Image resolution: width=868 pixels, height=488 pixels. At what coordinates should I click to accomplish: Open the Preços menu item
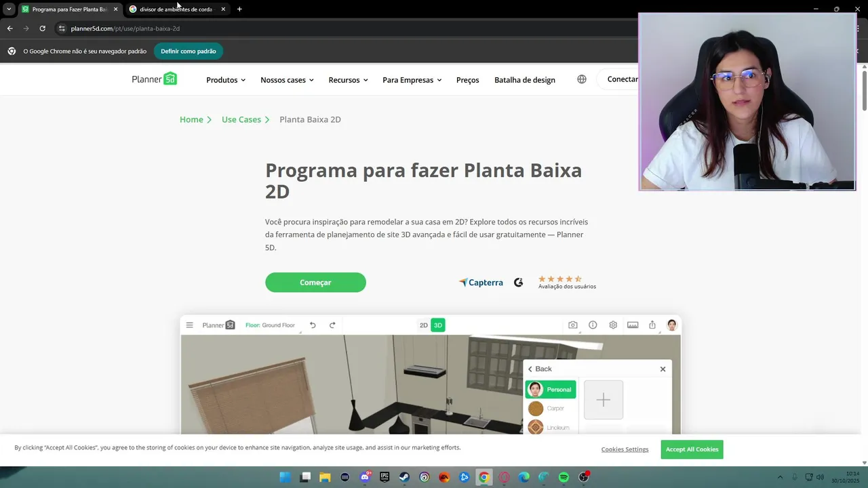point(468,80)
